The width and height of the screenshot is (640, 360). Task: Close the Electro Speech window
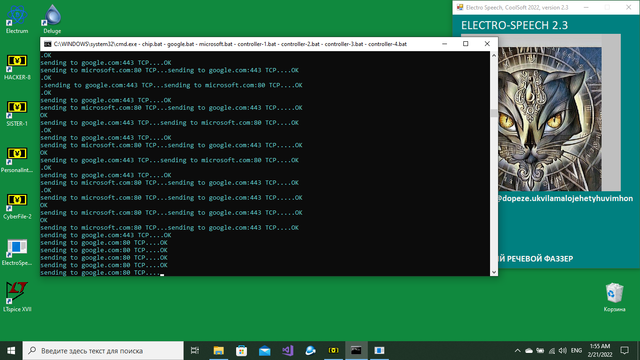point(629,7)
